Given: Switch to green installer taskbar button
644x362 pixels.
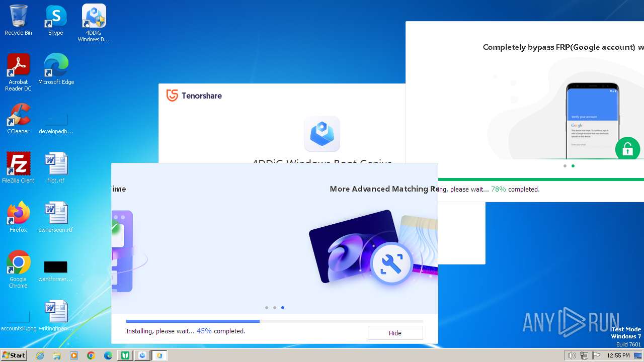Looking at the screenshot, I should click(x=125, y=355).
